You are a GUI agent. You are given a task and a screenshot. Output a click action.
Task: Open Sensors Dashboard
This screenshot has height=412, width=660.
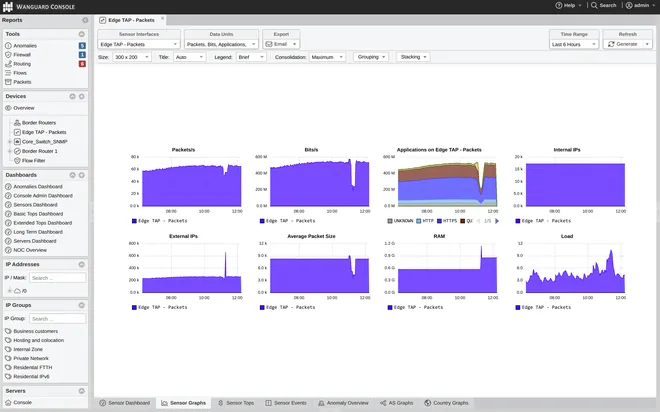(x=35, y=205)
